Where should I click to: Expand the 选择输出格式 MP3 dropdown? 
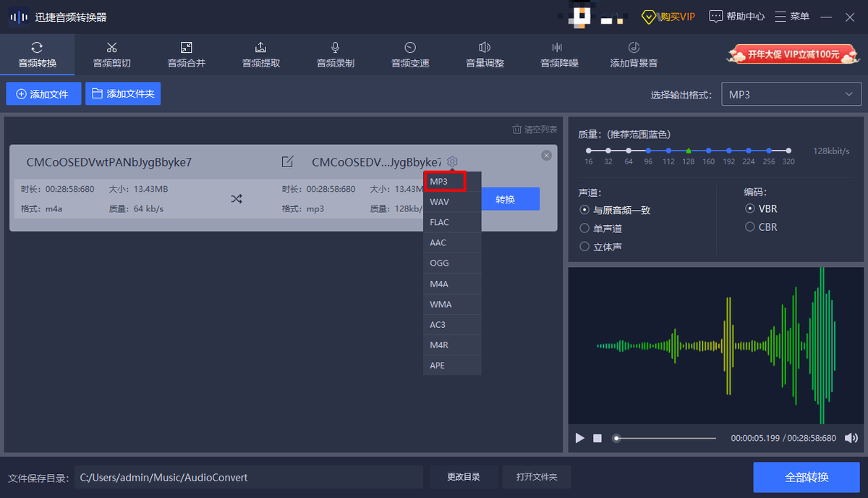(x=791, y=94)
